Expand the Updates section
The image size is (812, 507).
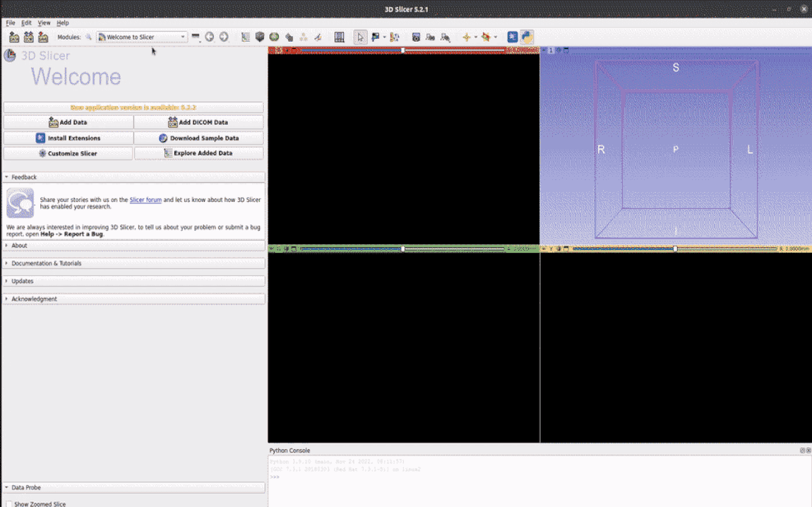pyautogui.click(x=134, y=281)
